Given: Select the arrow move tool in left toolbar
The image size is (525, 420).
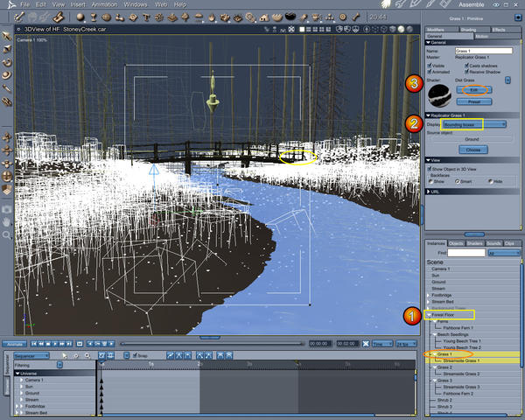Looking at the screenshot, I should tap(7, 36).
